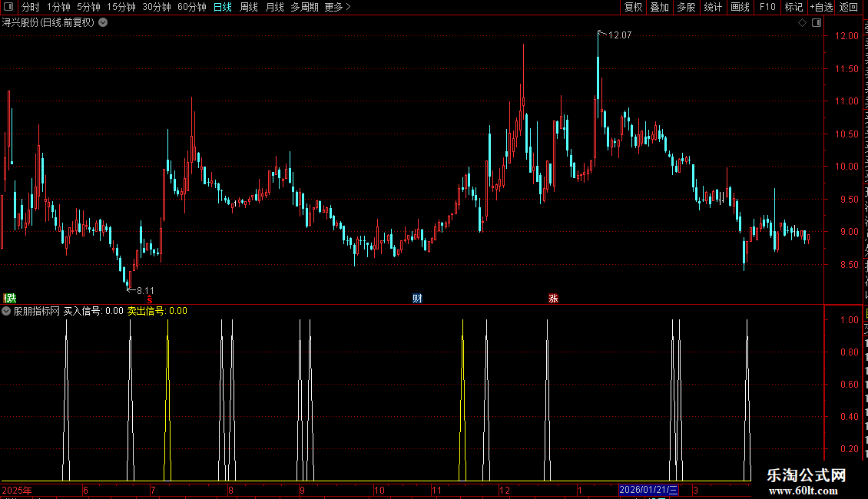868x499 pixels.
Task: Click the 11.00 price axis label
Action: (x=846, y=101)
